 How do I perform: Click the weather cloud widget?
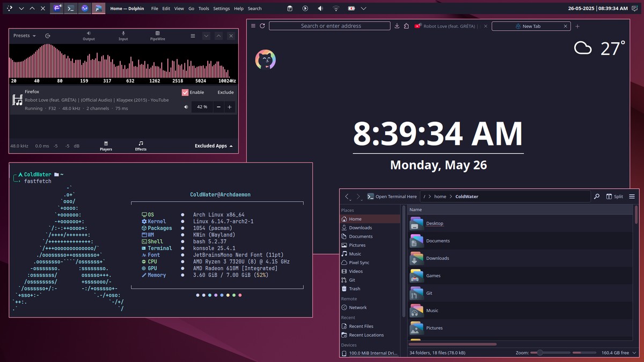click(583, 48)
